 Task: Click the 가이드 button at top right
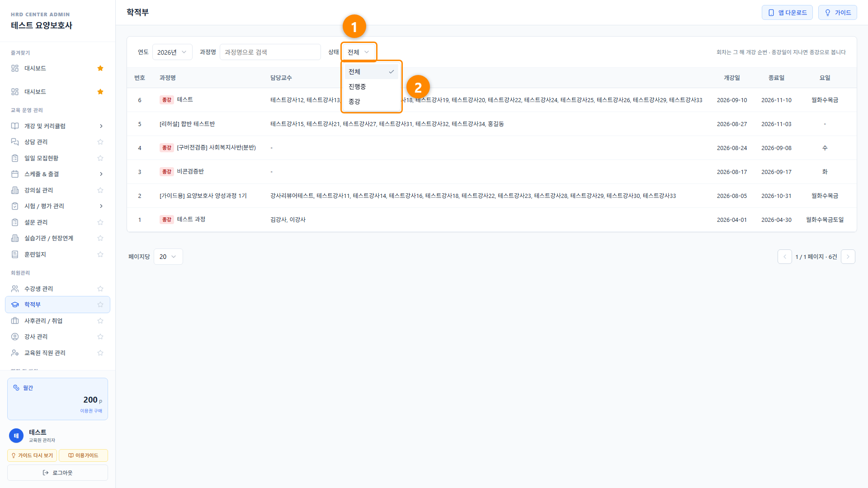coord(837,13)
